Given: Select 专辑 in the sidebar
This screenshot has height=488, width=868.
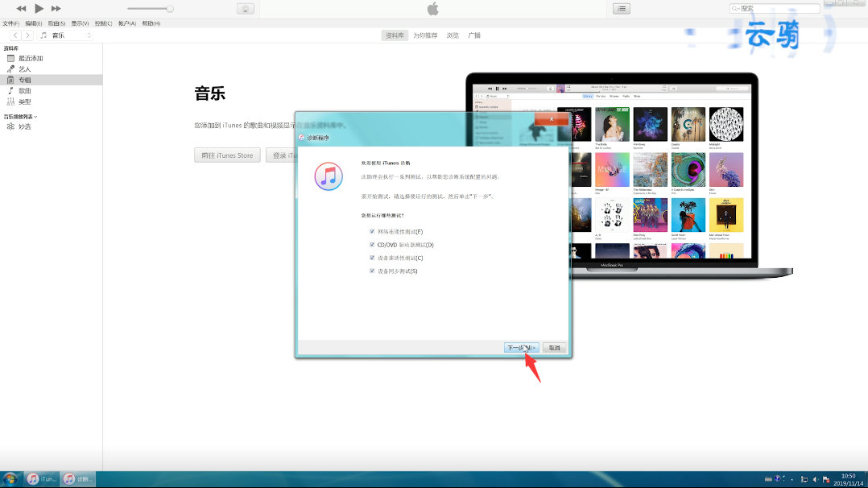Looking at the screenshot, I should tap(51, 80).
